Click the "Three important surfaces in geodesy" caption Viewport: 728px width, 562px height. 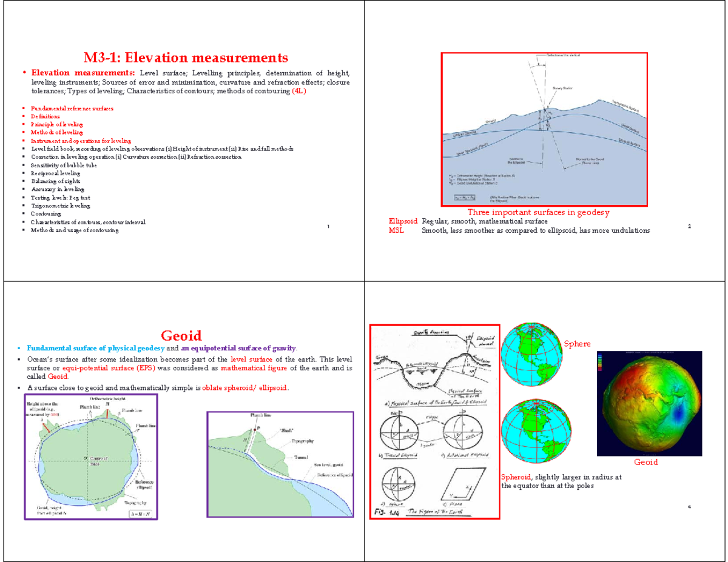(539, 213)
